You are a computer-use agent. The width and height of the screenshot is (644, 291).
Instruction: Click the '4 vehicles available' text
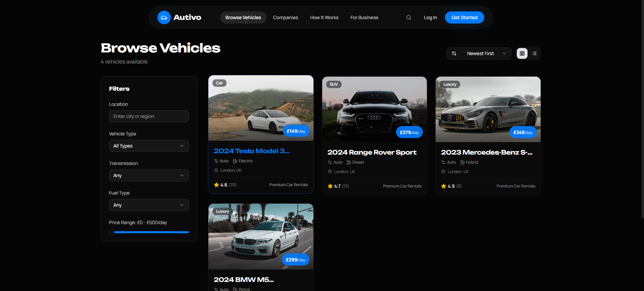(124, 62)
